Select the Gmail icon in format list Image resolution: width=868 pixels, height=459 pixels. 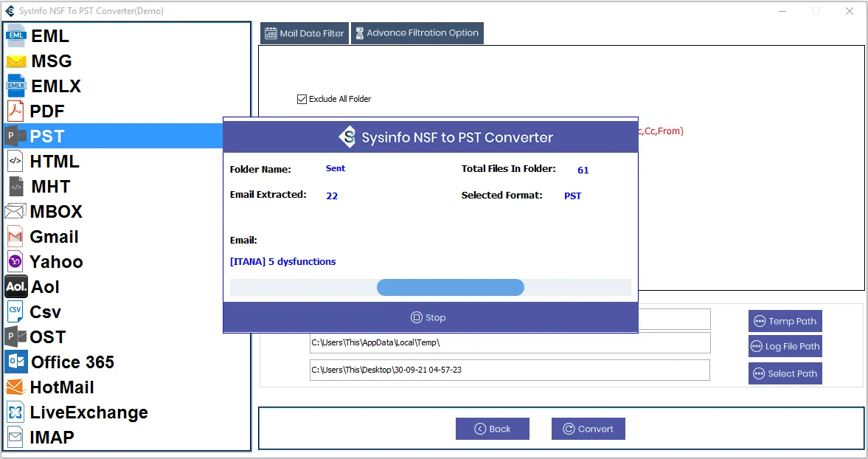click(x=15, y=237)
